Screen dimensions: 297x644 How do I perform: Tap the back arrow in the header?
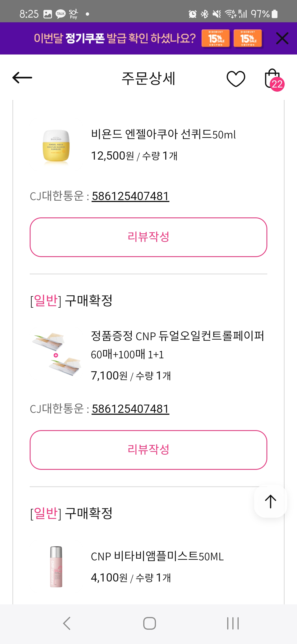click(23, 78)
